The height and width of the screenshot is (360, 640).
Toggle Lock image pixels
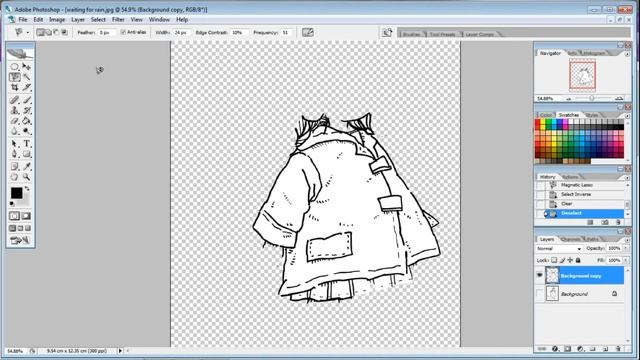tap(562, 260)
